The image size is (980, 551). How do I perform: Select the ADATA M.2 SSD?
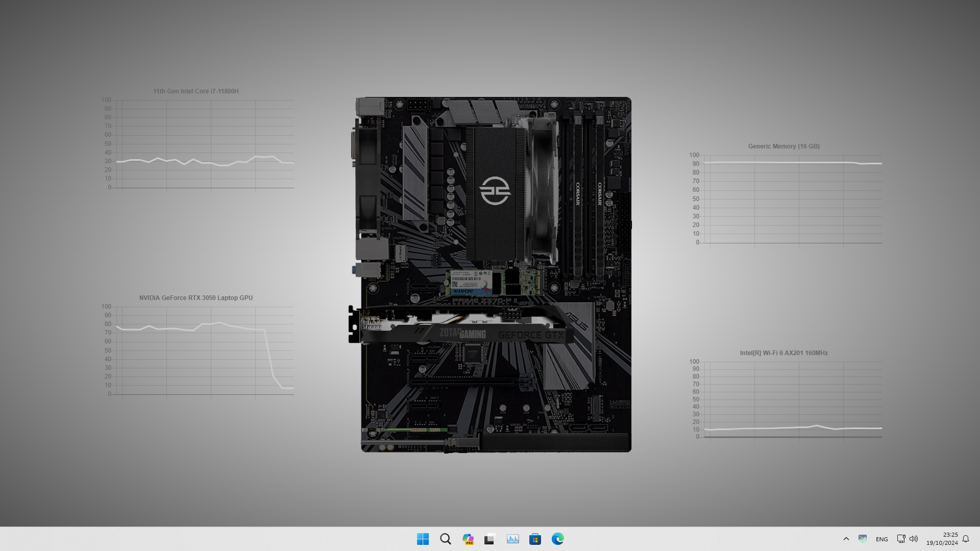click(493, 282)
